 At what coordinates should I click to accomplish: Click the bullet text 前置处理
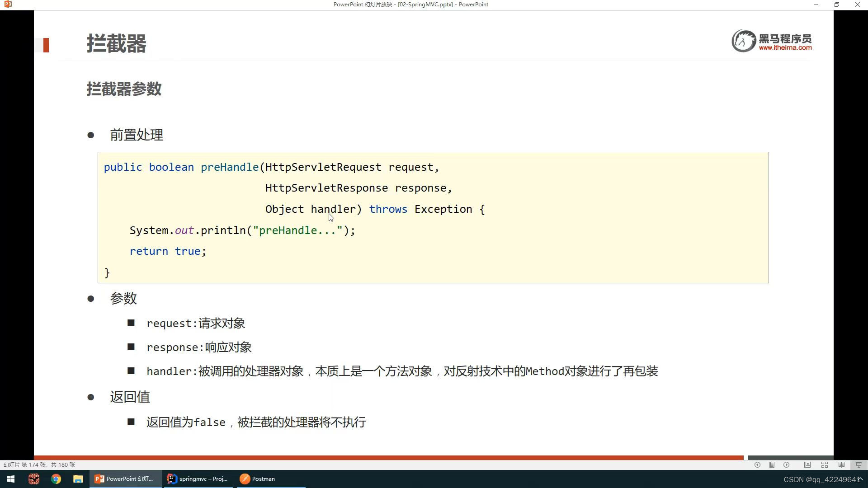[137, 135]
